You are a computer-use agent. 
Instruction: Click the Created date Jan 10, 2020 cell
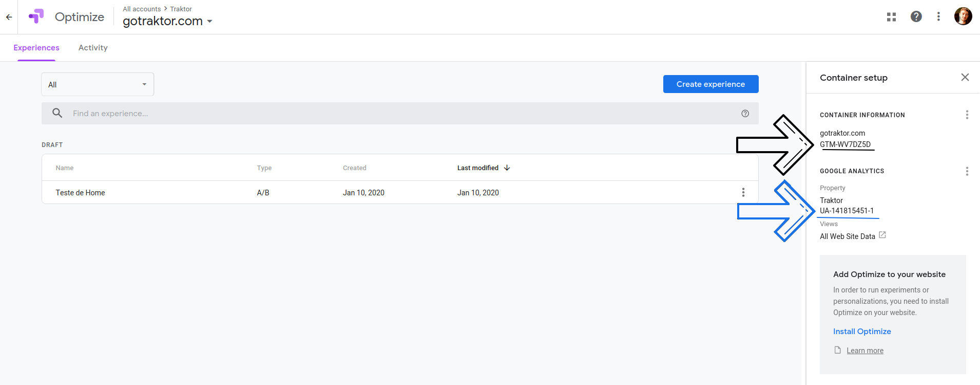tap(363, 193)
